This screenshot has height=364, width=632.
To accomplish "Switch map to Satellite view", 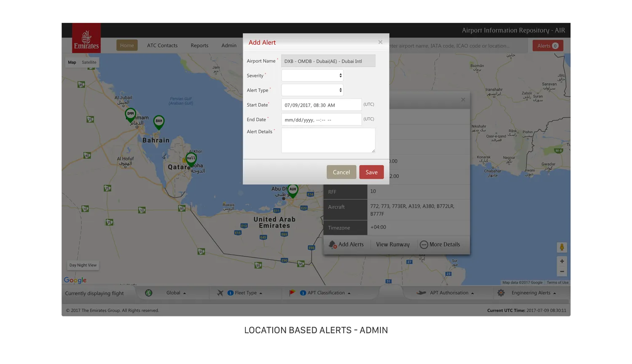I will (89, 62).
